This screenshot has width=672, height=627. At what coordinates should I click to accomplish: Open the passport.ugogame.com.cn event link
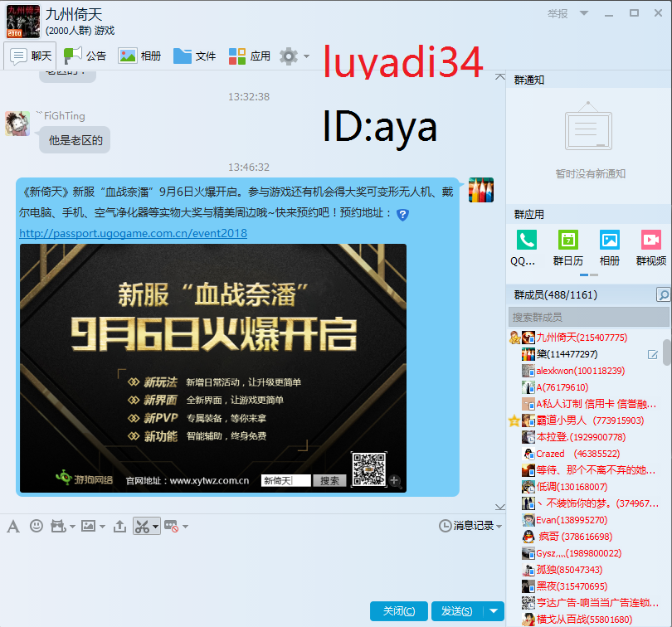point(133,233)
